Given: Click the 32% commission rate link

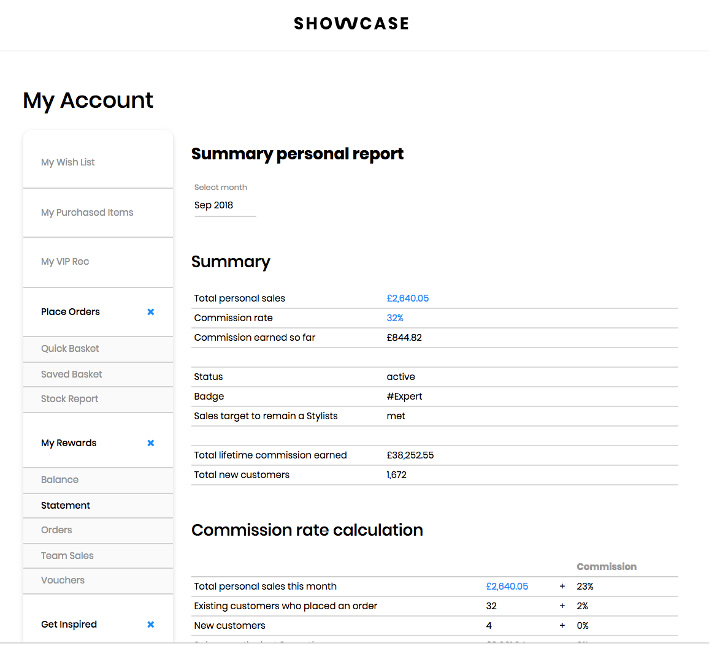Looking at the screenshot, I should point(395,318).
